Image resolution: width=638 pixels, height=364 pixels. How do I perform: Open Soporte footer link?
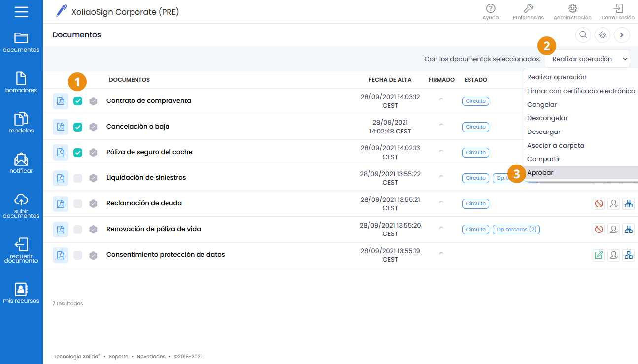(118, 356)
